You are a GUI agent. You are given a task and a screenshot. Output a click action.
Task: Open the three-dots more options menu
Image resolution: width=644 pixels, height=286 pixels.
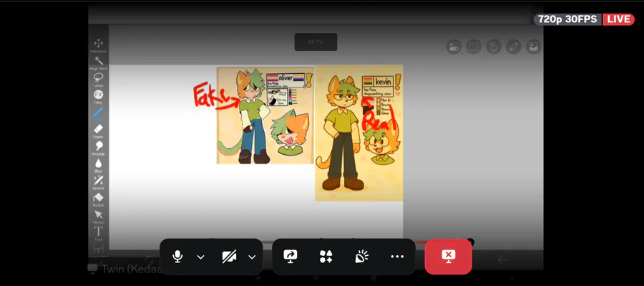point(397,257)
